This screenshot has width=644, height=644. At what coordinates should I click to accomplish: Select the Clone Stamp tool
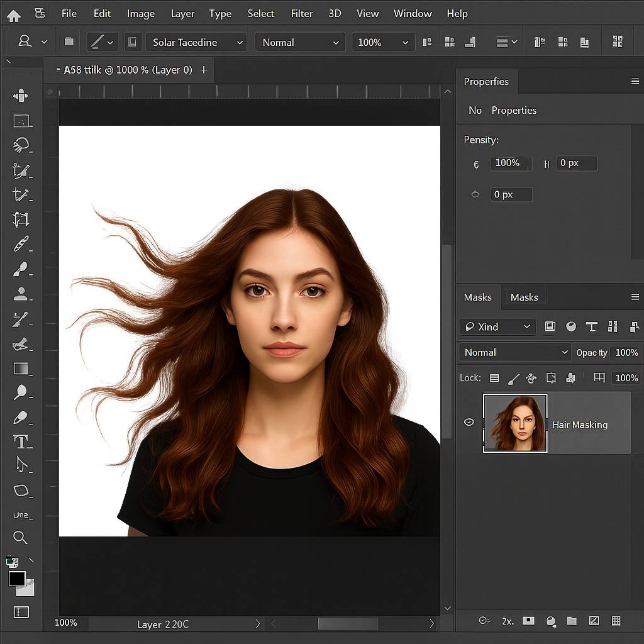[21, 294]
